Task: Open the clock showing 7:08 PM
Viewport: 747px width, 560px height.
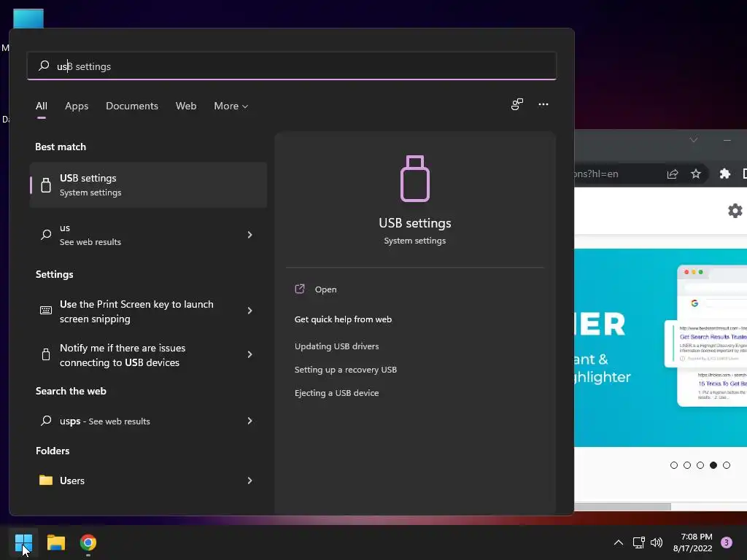Action: click(692, 542)
